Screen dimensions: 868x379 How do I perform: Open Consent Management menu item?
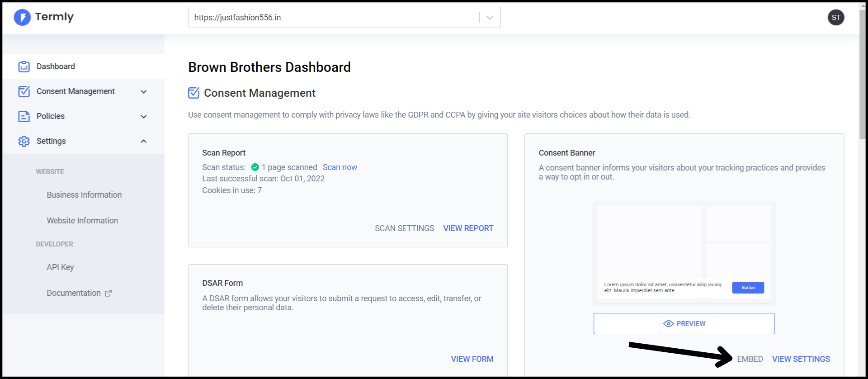click(84, 91)
